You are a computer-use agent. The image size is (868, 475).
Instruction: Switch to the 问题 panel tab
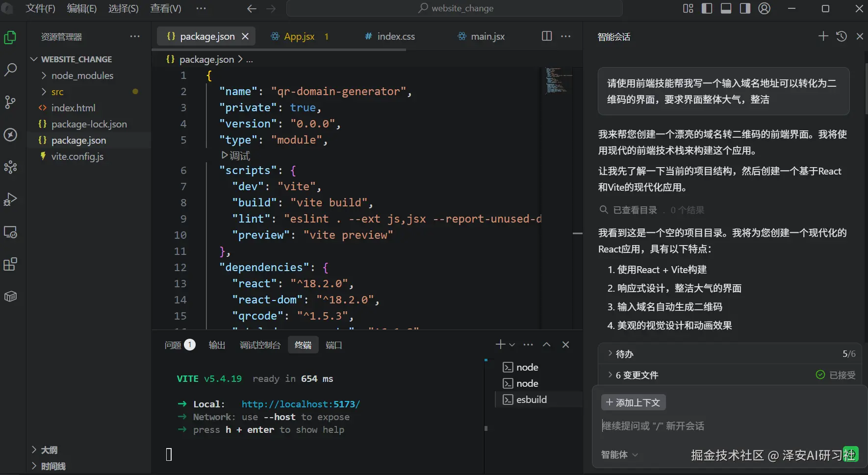(x=180, y=345)
